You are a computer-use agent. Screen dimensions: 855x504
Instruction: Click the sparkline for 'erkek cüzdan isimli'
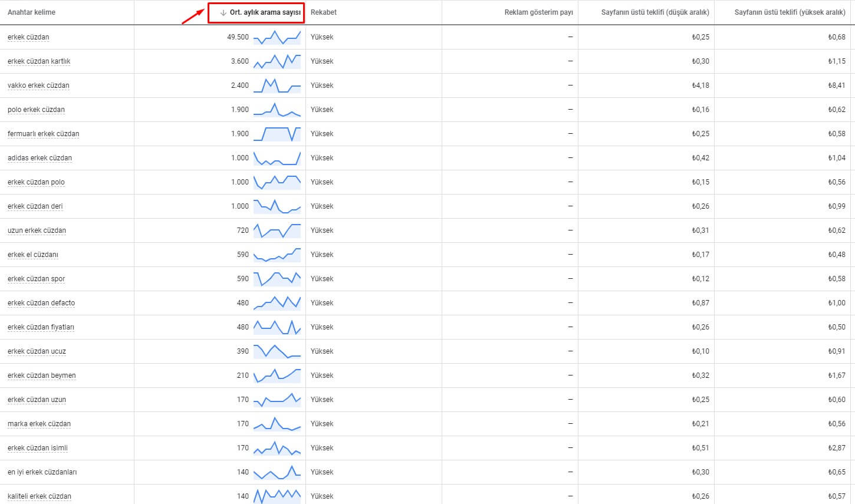(x=277, y=448)
